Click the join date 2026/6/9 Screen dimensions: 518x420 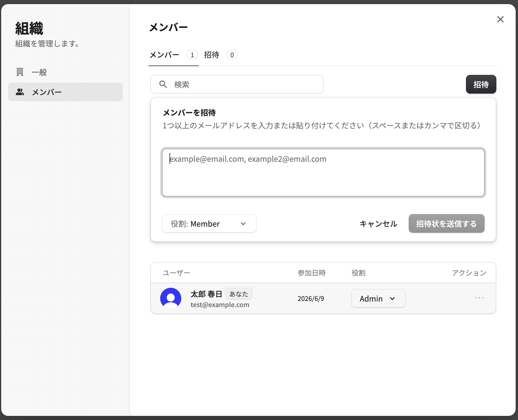(311, 299)
